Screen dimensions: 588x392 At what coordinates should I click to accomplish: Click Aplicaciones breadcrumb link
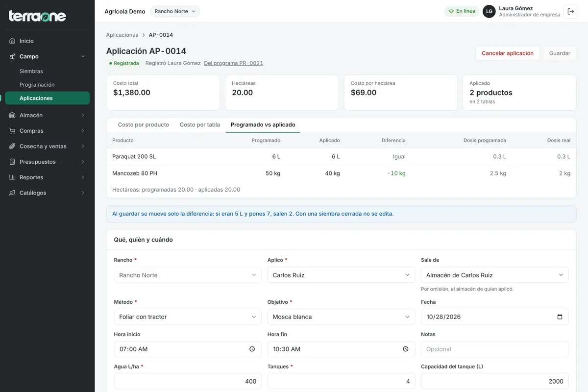(x=122, y=35)
